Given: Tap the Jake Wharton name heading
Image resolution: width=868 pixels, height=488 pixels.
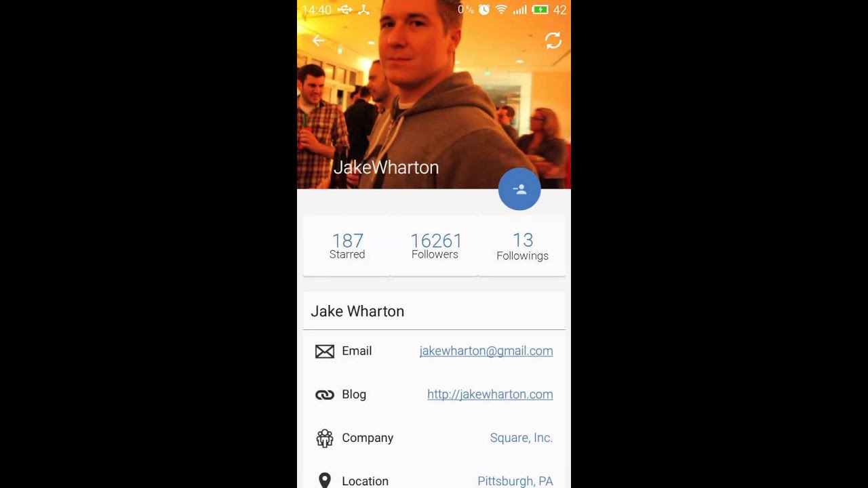Looking at the screenshot, I should [357, 311].
